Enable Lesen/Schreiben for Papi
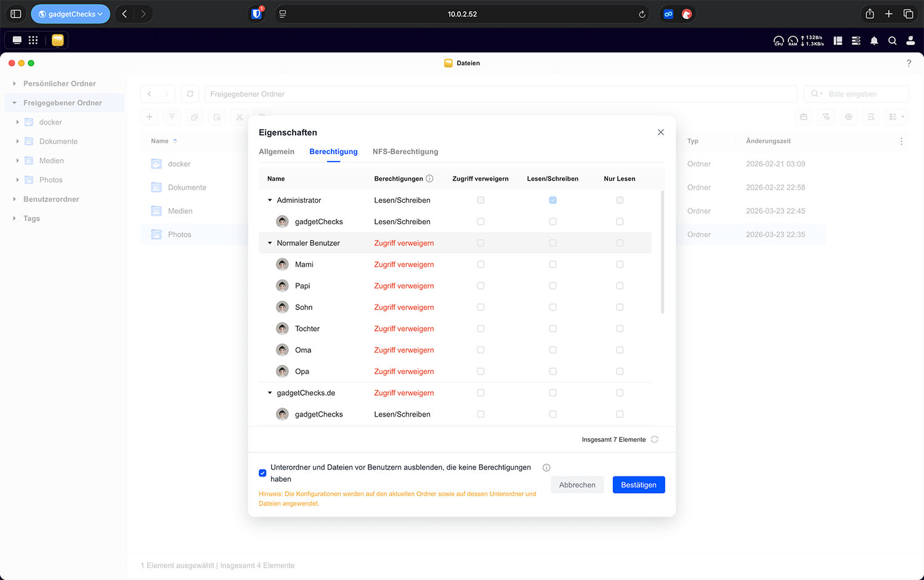Screen dimensions: 924x580 tap(553, 286)
